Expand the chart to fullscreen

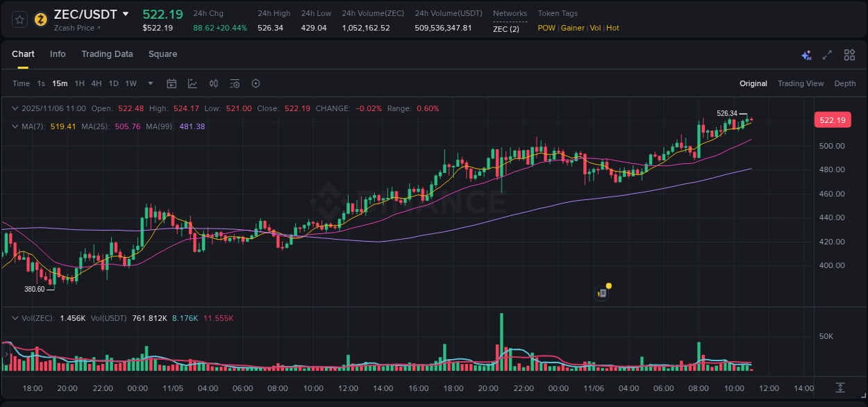(x=826, y=54)
